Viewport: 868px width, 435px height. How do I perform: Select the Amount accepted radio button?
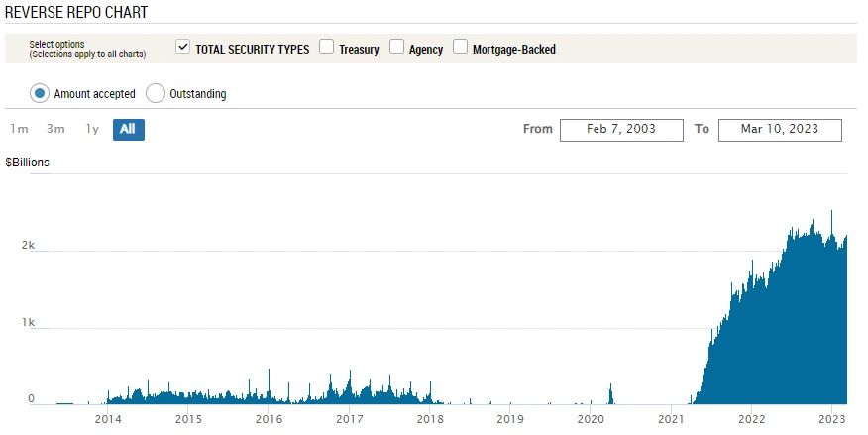[x=40, y=93]
